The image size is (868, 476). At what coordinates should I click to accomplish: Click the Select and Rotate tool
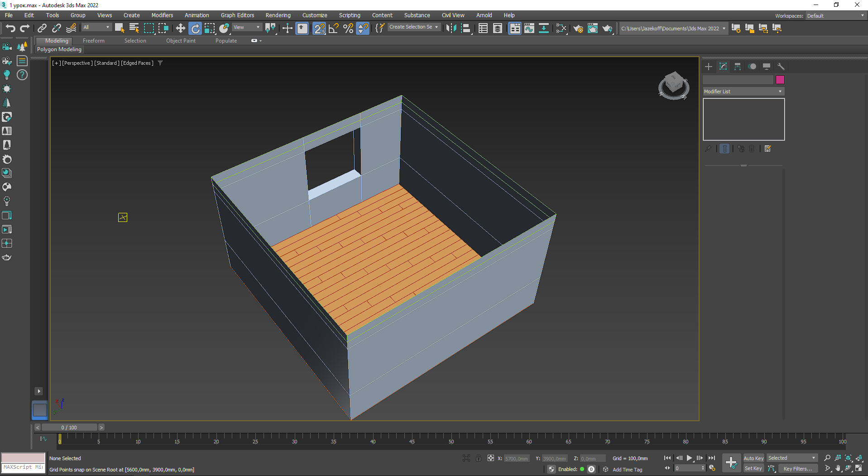point(195,29)
